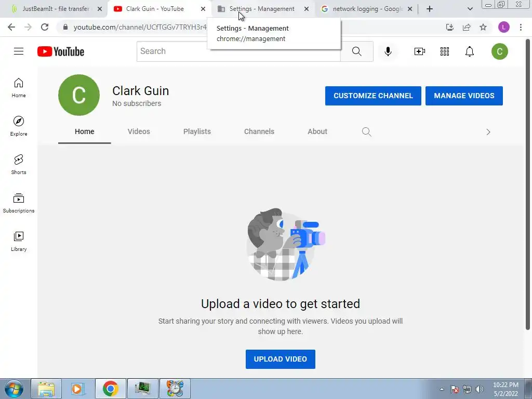
Task: Open Library in the sidebar
Action: tap(19, 241)
